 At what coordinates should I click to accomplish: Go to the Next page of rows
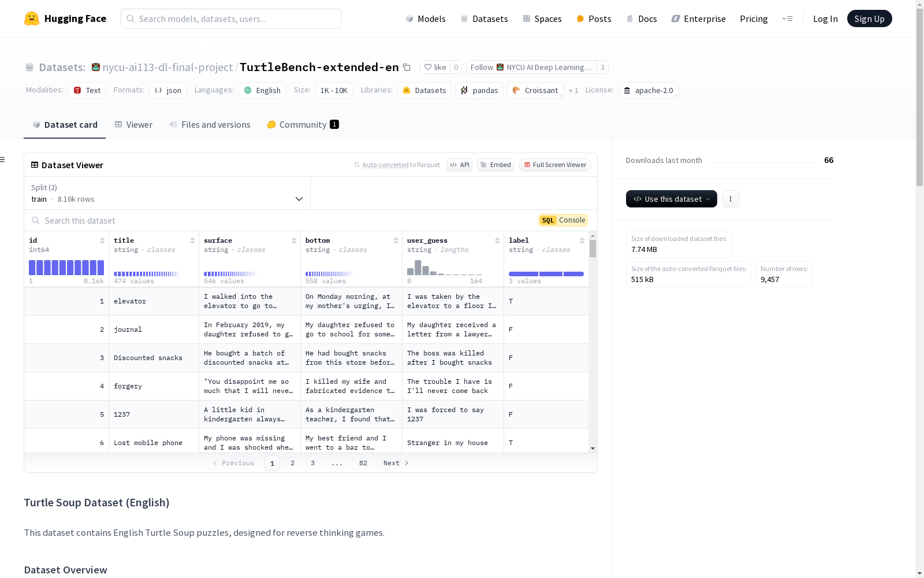point(396,463)
